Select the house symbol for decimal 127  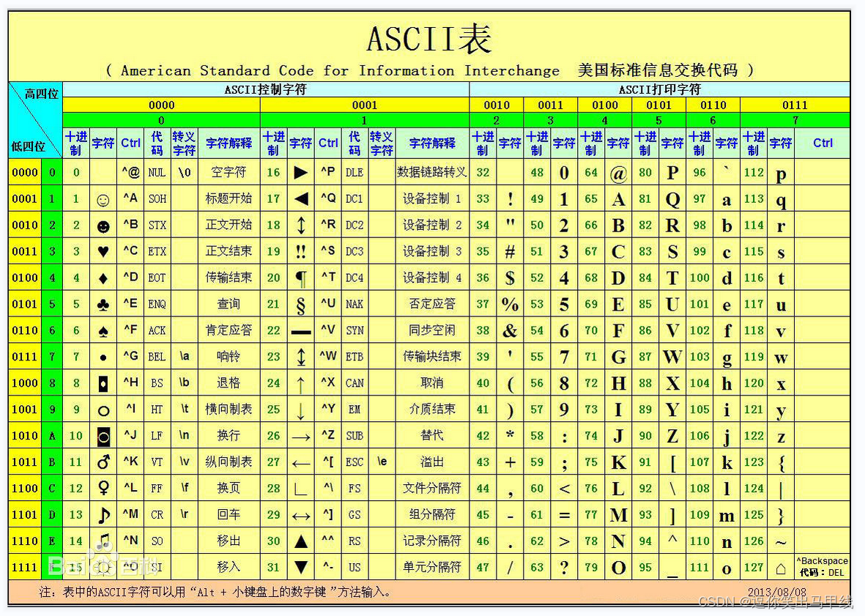point(781,568)
